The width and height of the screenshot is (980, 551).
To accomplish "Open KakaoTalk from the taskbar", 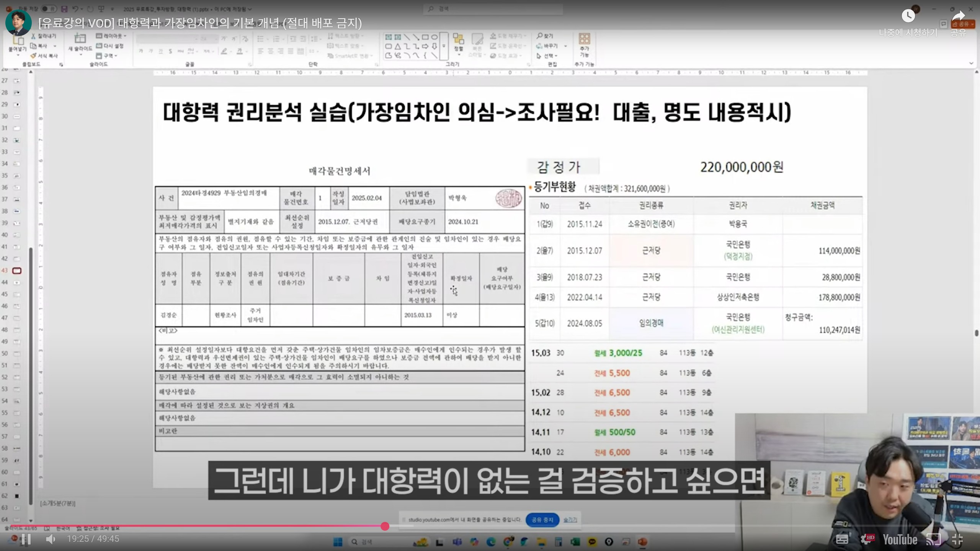I will tap(592, 542).
